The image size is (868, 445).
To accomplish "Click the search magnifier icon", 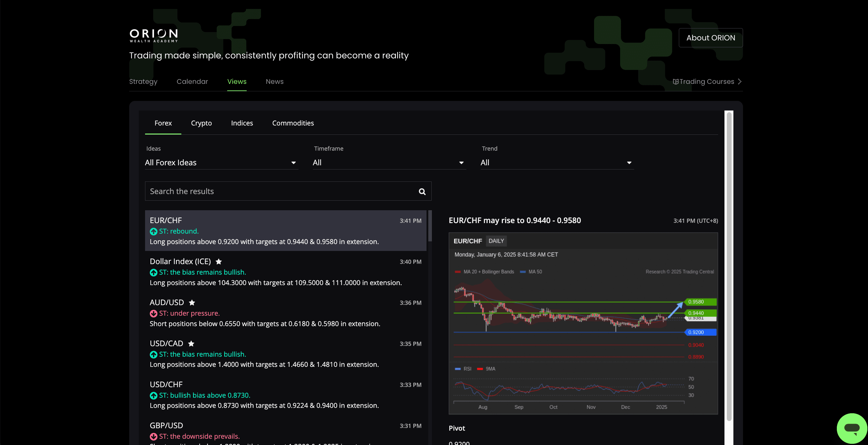I will pyautogui.click(x=422, y=192).
